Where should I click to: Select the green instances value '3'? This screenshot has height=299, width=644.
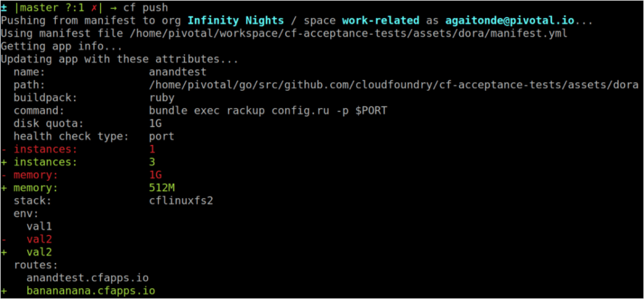pos(152,162)
